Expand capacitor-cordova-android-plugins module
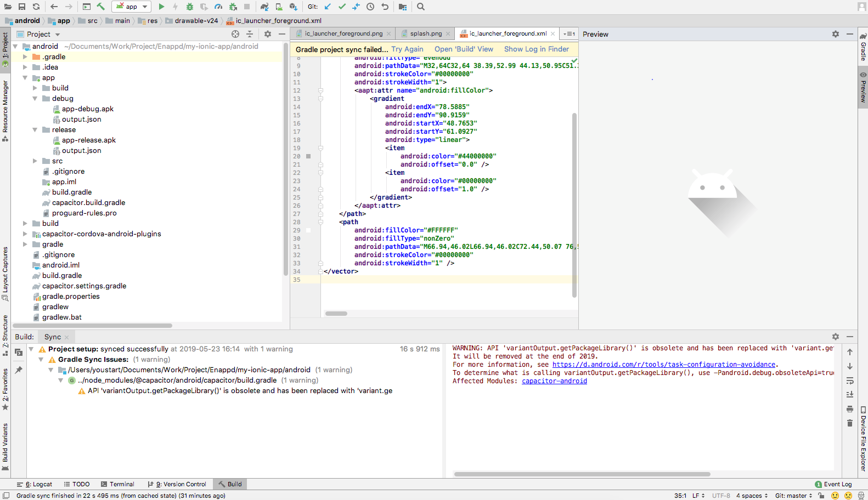Viewport: 868px width, 500px height. (25, 234)
